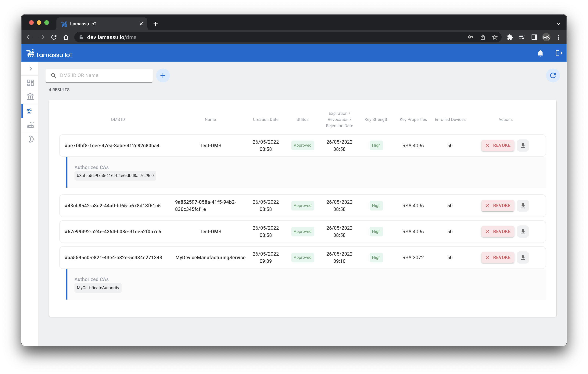Open browser extensions puzzle icon

(x=510, y=37)
